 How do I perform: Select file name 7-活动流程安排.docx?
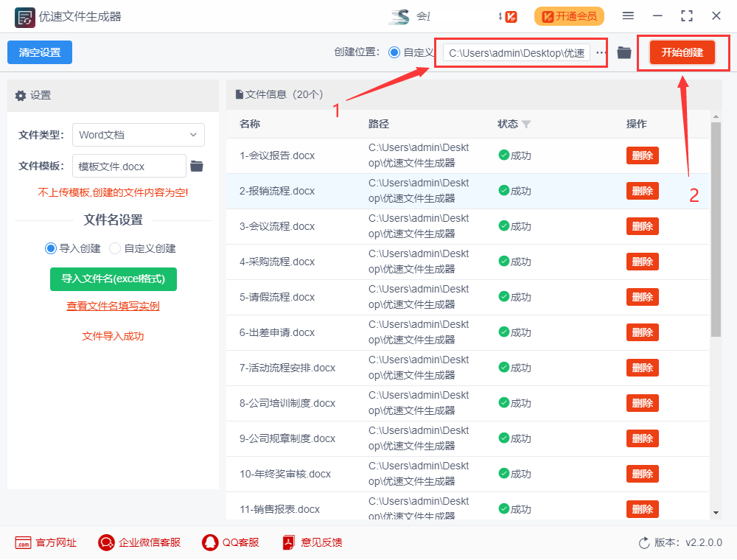(x=287, y=368)
